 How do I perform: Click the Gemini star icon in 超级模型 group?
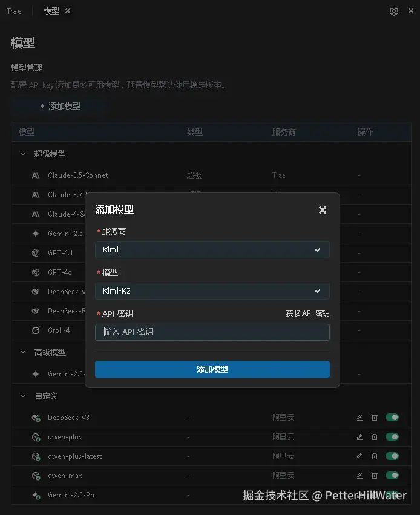point(36,234)
